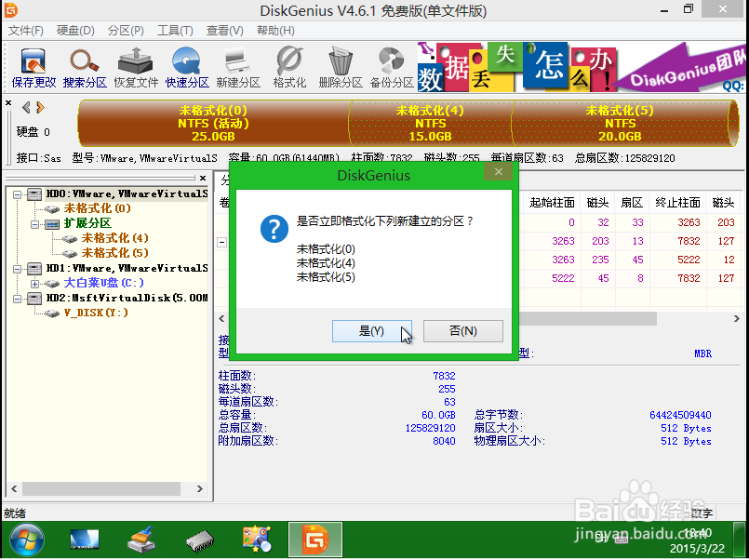This screenshot has height=560, width=749.
Task: Open the Start menu orb
Action: tap(27, 540)
